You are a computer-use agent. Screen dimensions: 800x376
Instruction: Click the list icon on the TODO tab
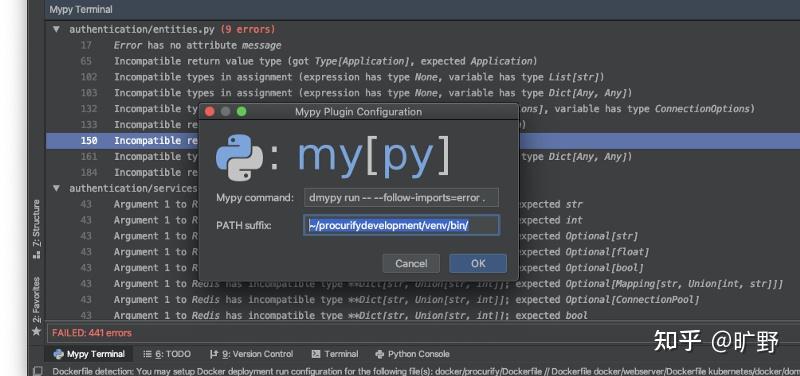[147, 354]
